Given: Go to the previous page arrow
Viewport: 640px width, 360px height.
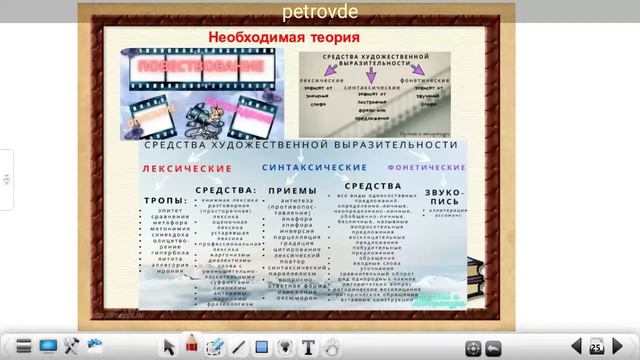Looking at the screenshot, I should click(576, 347).
